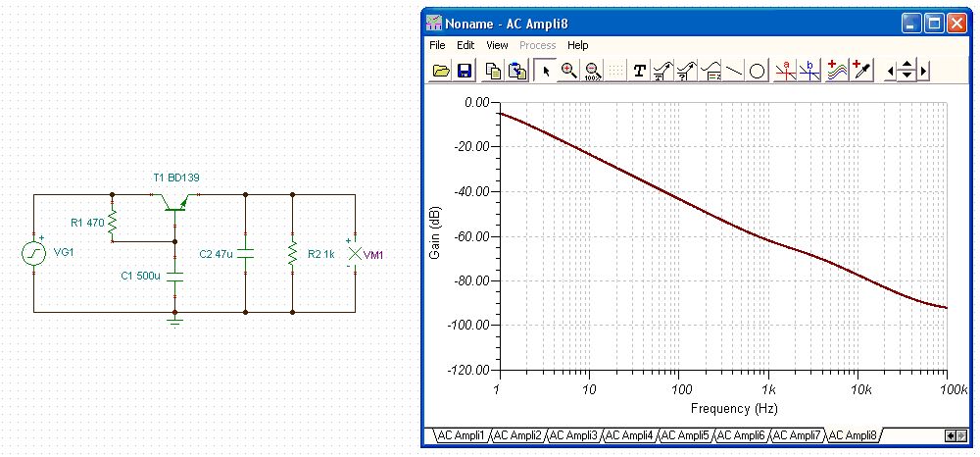The image size is (980, 457).
Task: Open the Edit menu
Action: point(465,45)
